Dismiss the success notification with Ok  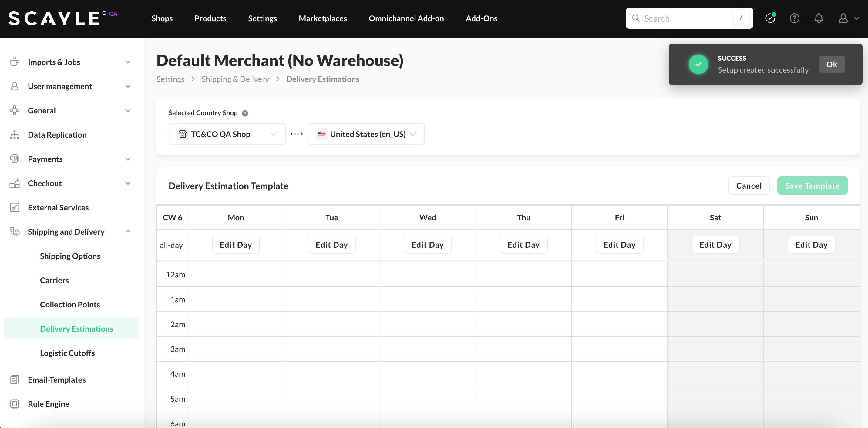point(831,64)
